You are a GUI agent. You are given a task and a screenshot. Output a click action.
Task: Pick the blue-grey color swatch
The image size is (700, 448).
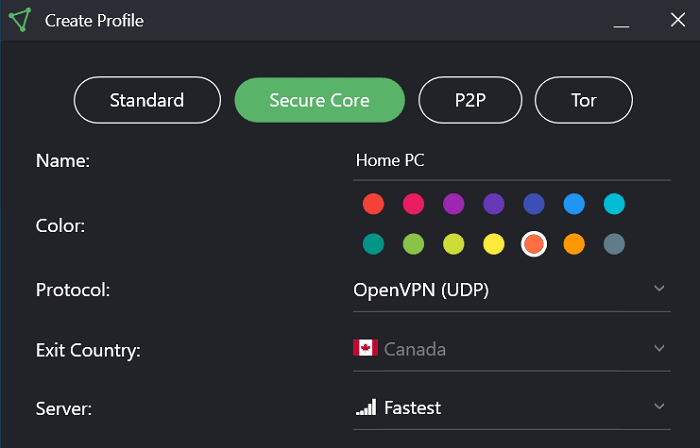pyautogui.click(x=614, y=244)
